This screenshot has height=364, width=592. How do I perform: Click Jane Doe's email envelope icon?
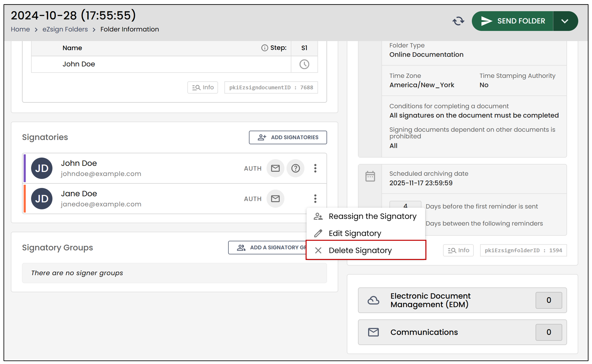(275, 199)
